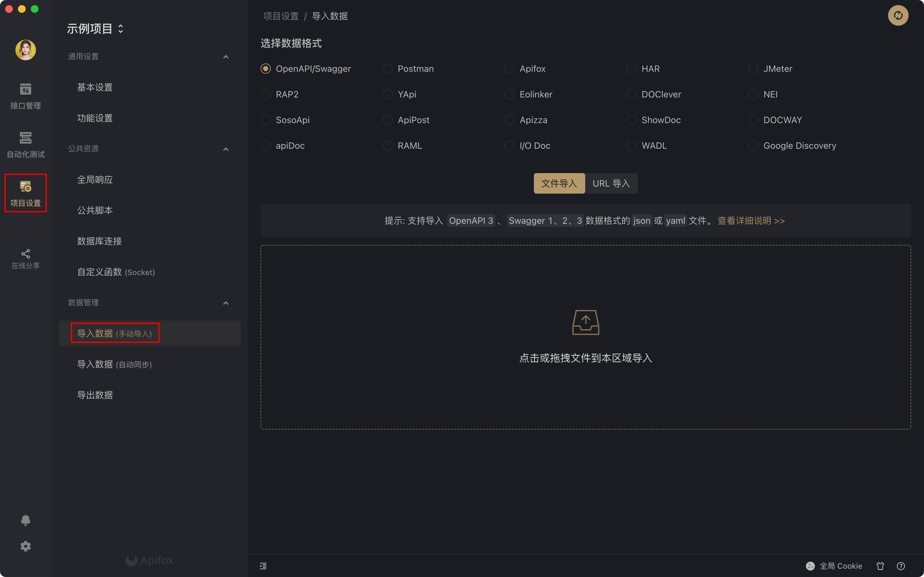Viewport: 924px width, 577px height.
Task: Open the settings gear icon
Action: (25, 547)
